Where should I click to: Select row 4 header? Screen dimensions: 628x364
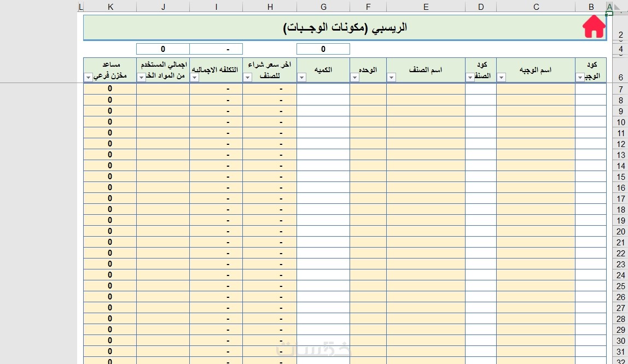pyautogui.click(x=620, y=49)
